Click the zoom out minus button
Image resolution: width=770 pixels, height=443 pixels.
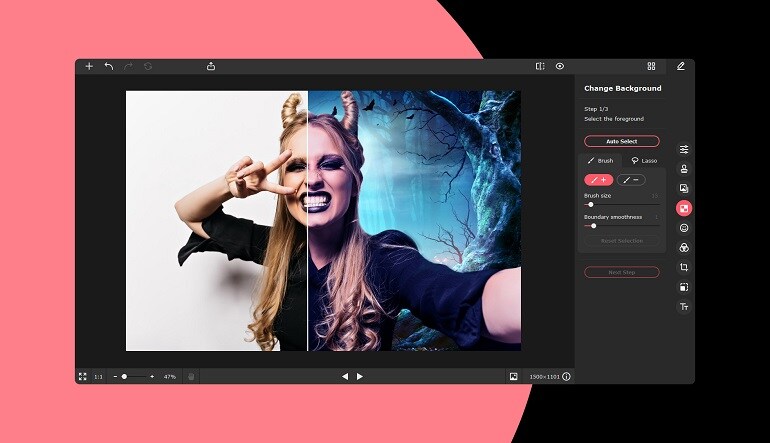pyautogui.click(x=115, y=377)
